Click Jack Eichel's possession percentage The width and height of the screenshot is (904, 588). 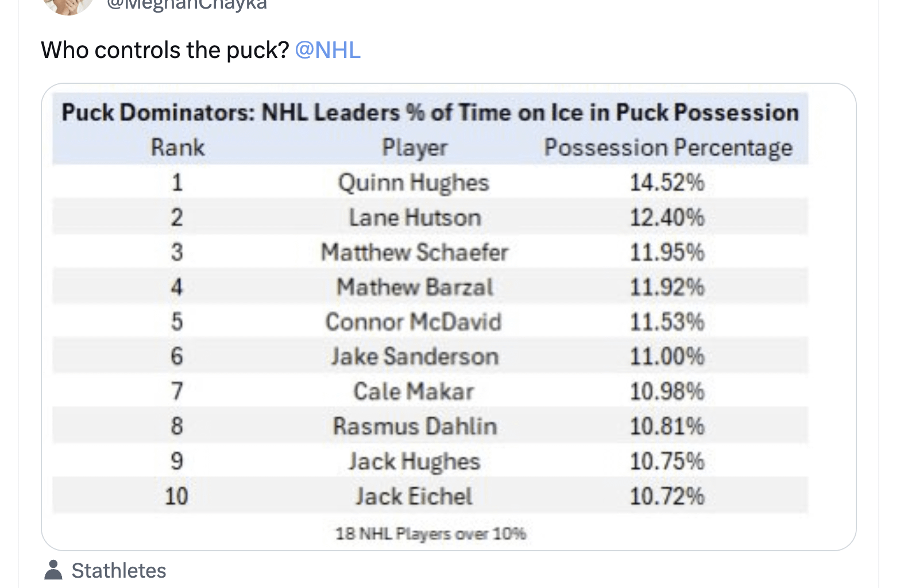[x=666, y=496]
